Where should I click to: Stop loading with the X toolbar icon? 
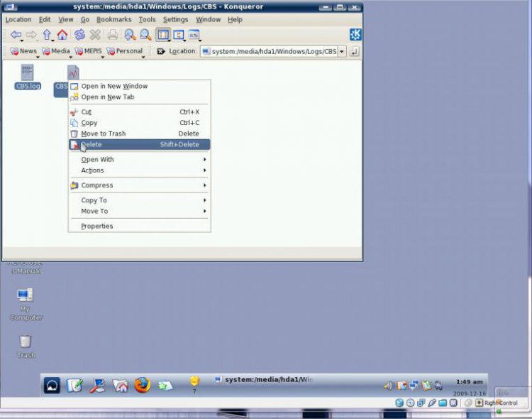95,35
